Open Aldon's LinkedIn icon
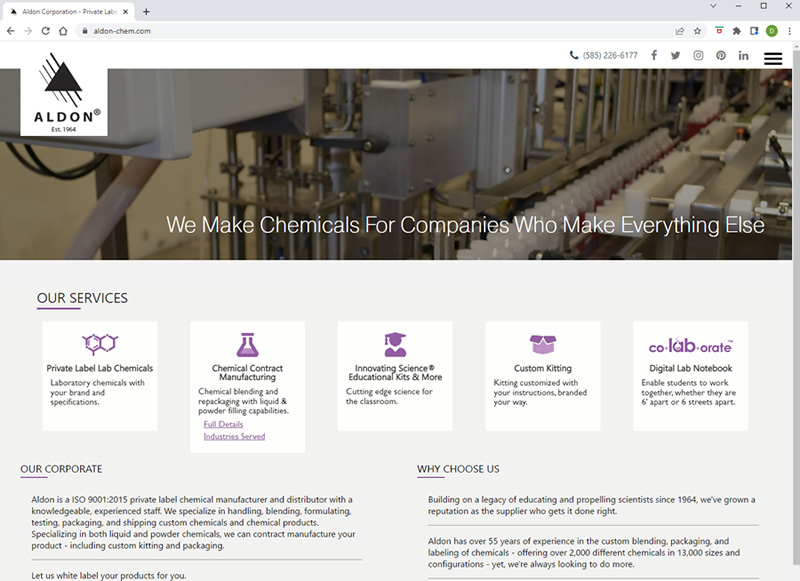 743,55
